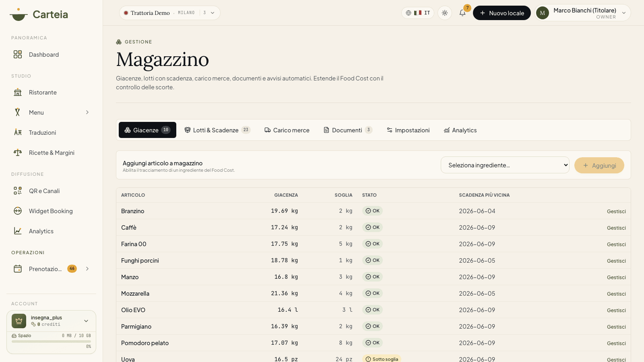
Task: Click Gestisci for Parmigiano
Action: [x=616, y=327]
